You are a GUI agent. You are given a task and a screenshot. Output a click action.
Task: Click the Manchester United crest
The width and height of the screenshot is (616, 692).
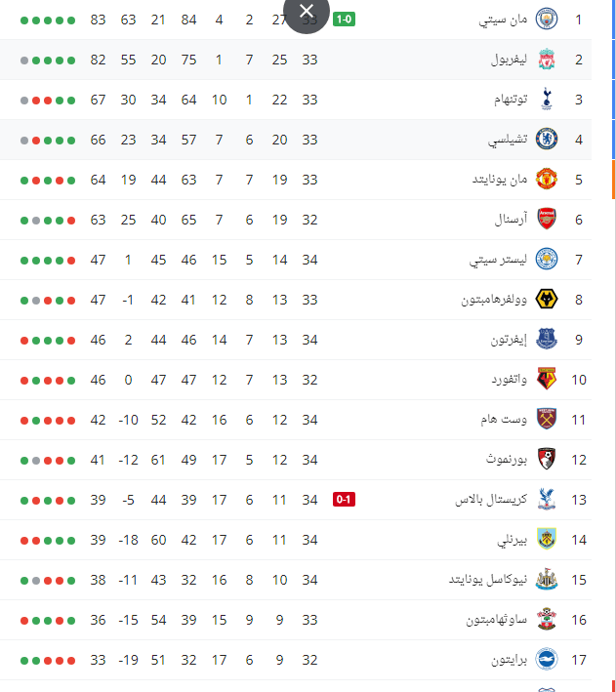pyautogui.click(x=547, y=180)
